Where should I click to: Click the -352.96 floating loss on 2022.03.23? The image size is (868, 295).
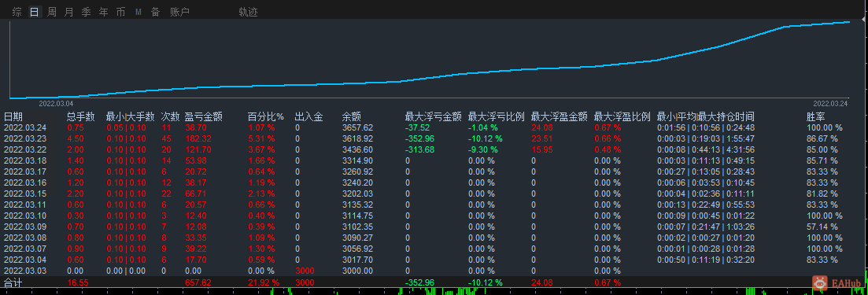[419, 138]
